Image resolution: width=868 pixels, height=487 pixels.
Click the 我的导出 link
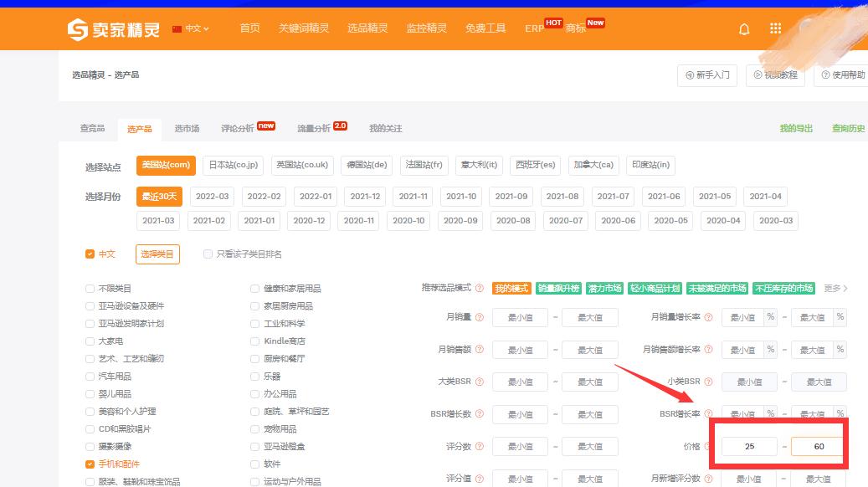(794, 129)
